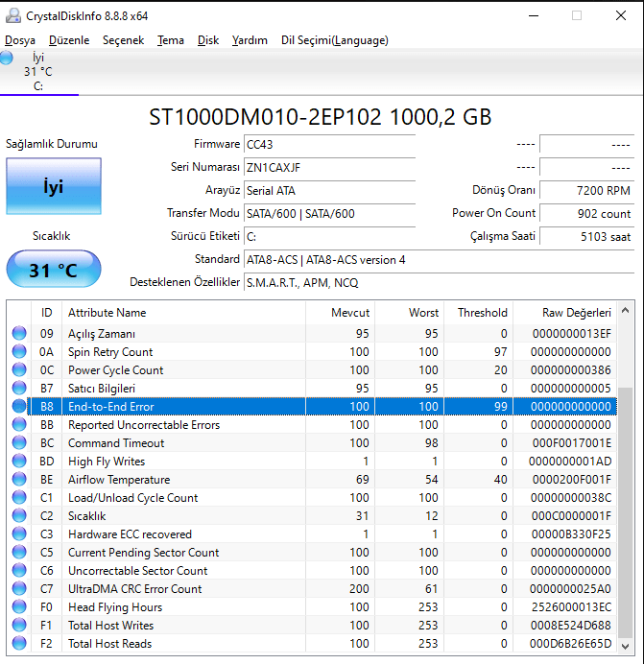Close the CrystalDiskInfo window
This screenshot has width=644, height=664.
pyautogui.click(x=621, y=15)
